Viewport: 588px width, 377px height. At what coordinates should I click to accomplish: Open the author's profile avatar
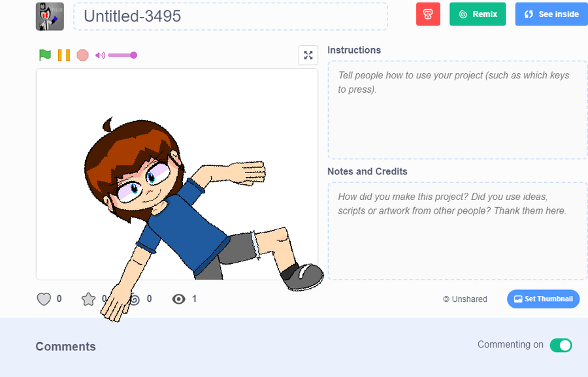coord(50,16)
